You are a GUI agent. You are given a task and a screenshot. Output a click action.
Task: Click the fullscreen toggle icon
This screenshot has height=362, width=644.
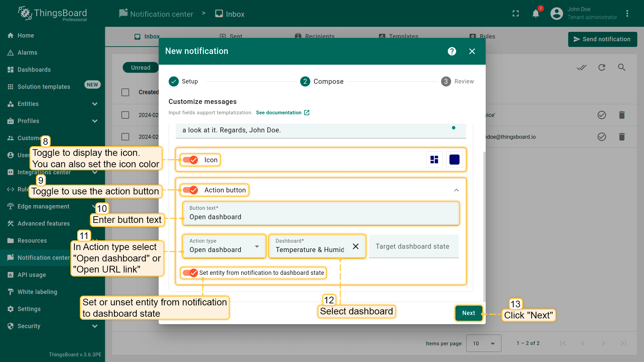(x=516, y=14)
